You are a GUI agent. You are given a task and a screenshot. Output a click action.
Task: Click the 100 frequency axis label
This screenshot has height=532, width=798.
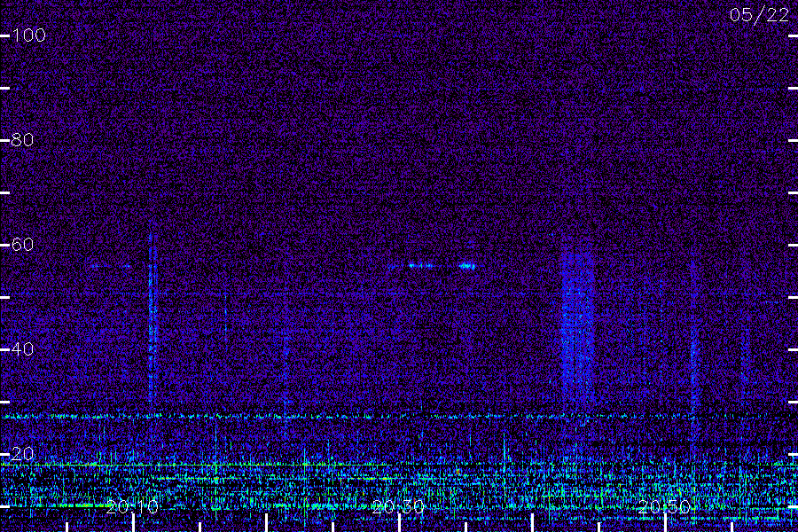point(29,35)
